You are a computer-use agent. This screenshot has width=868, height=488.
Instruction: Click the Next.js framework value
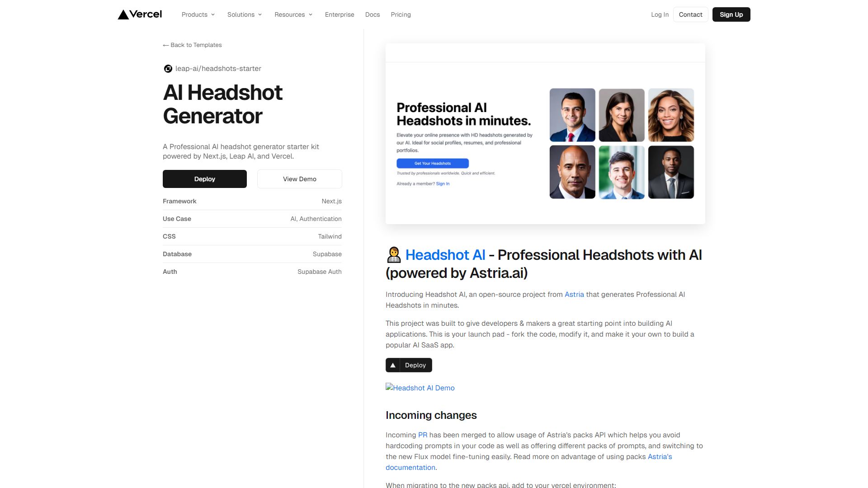tap(331, 202)
